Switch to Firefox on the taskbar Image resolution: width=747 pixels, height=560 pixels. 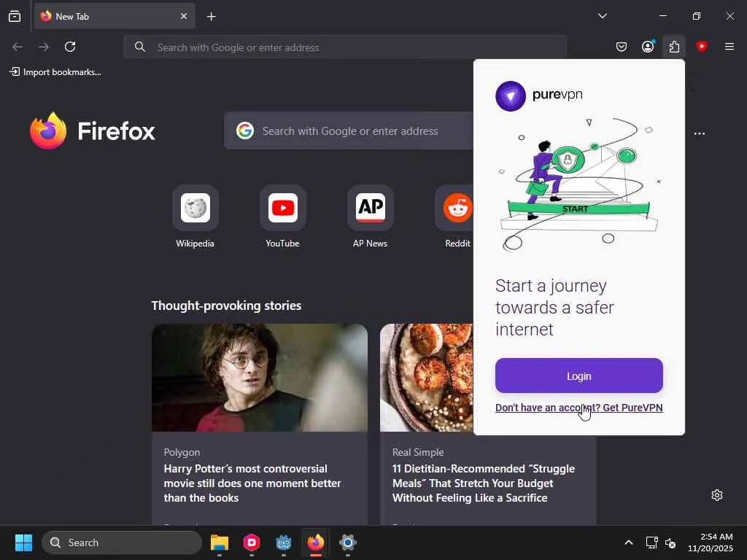coord(315,542)
